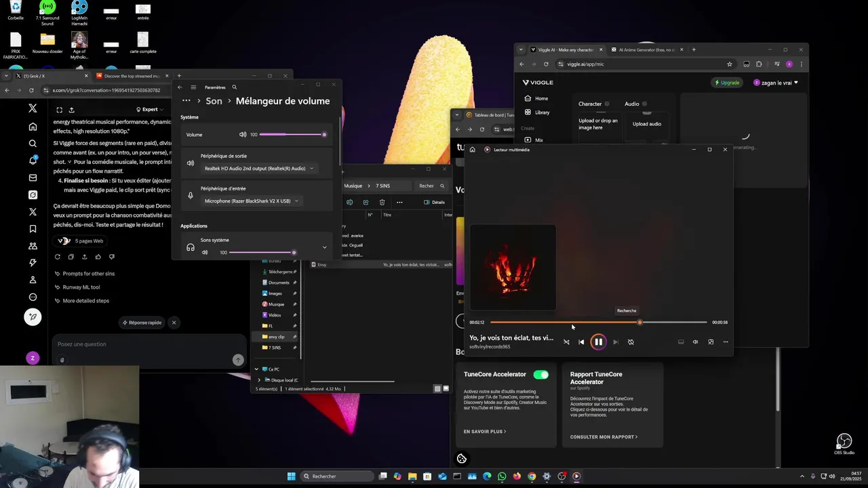Screen dimensions: 868x488
Task: Like the Grok response thumbs up
Action: [98, 257]
